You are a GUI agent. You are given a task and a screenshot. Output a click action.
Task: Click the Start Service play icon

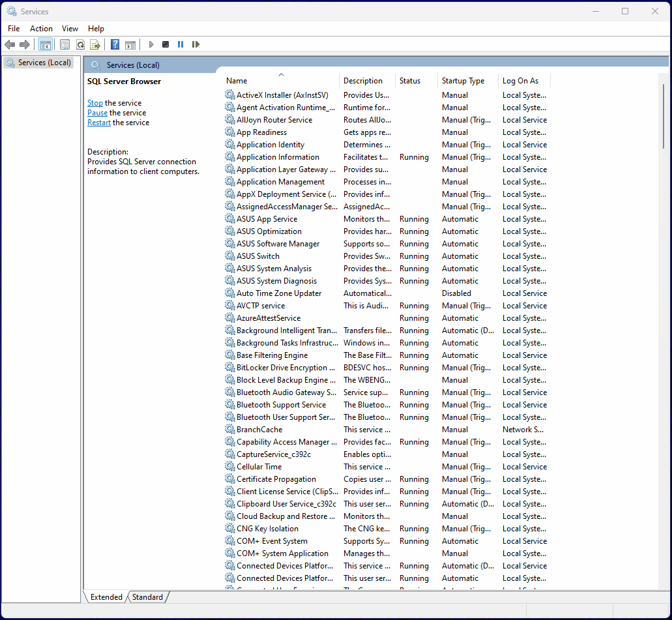(151, 44)
